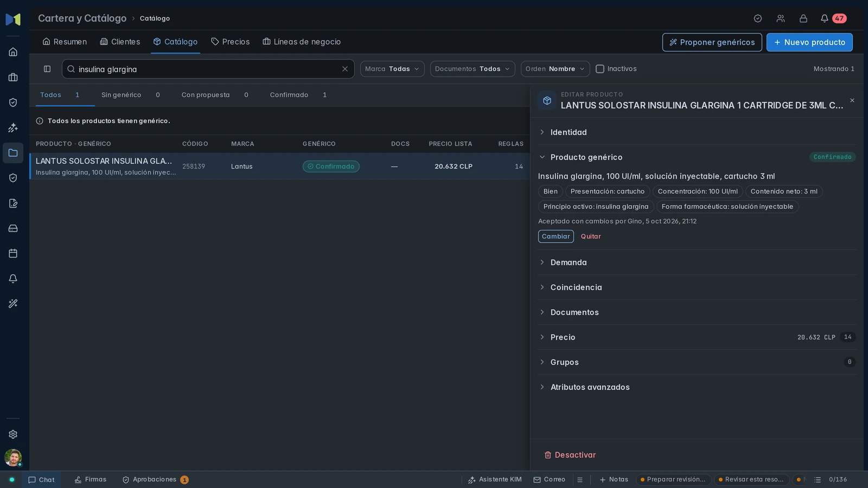
Task: Open the bell icon in left sidebar
Action: (x=13, y=279)
